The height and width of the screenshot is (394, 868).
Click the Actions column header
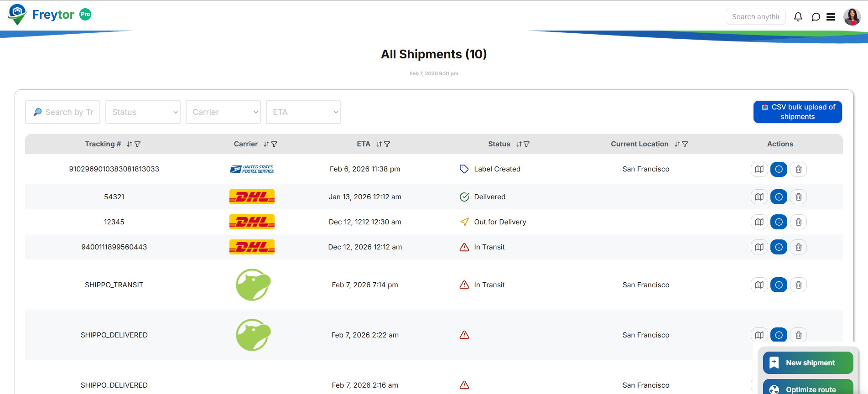780,144
